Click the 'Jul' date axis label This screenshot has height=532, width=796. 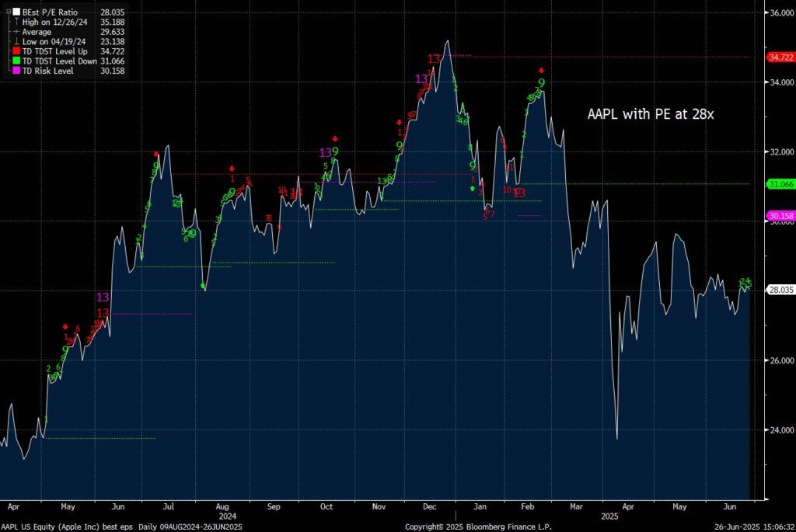[168, 506]
